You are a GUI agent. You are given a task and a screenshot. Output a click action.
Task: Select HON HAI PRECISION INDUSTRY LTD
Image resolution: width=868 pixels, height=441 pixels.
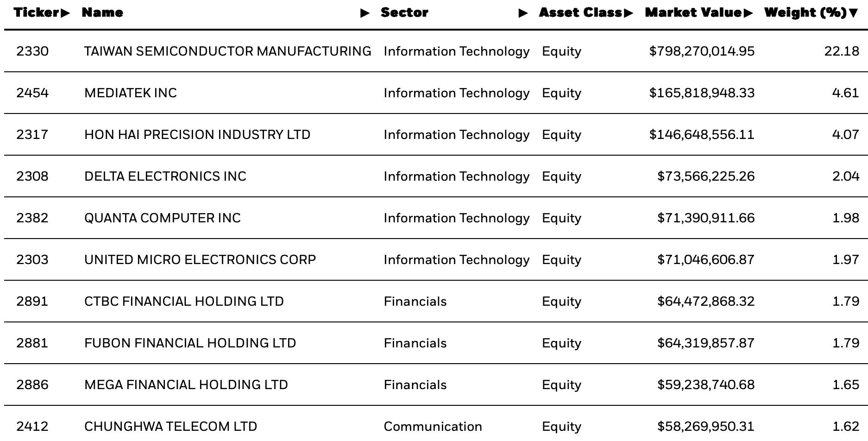[197, 134]
